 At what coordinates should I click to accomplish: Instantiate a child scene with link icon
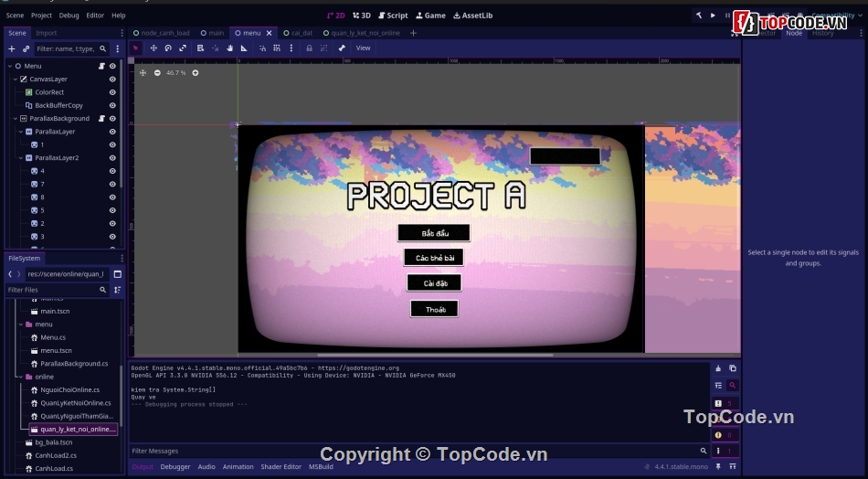coord(26,48)
